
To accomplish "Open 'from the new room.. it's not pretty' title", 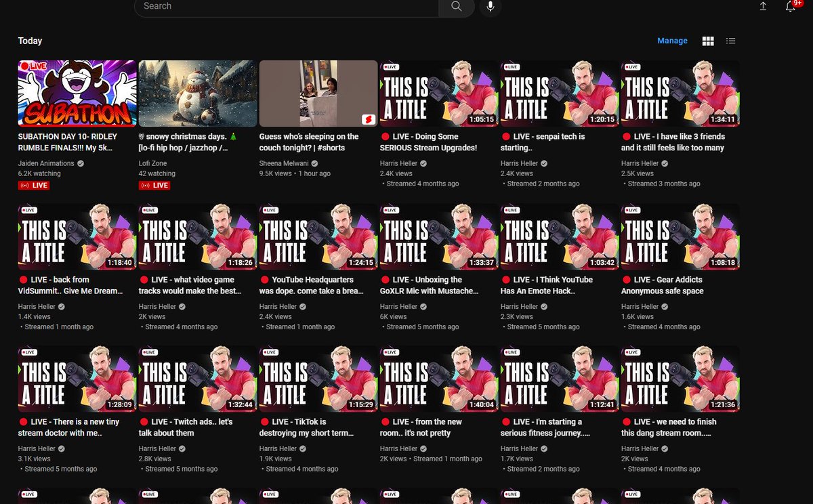I will [x=421, y=427].
